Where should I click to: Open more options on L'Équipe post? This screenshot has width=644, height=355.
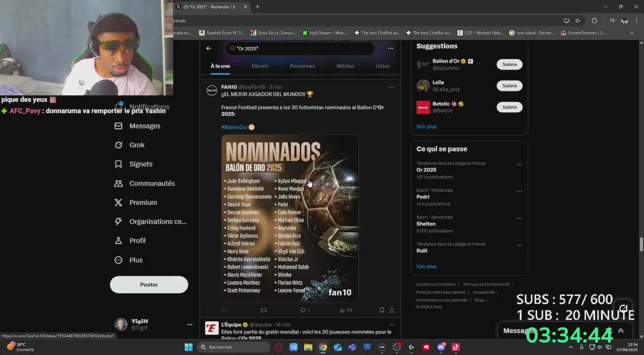[392, 325]
